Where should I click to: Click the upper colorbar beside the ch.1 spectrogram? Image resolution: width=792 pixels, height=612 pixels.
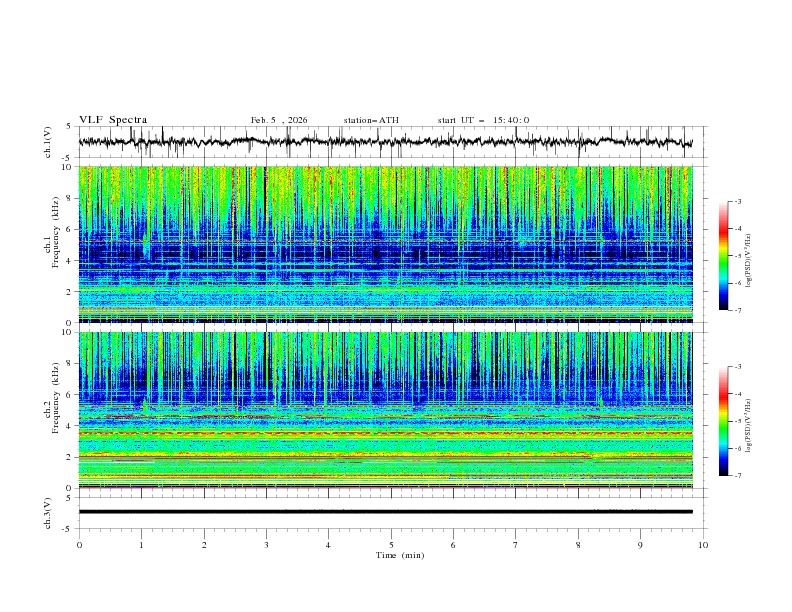click(723, 256)
